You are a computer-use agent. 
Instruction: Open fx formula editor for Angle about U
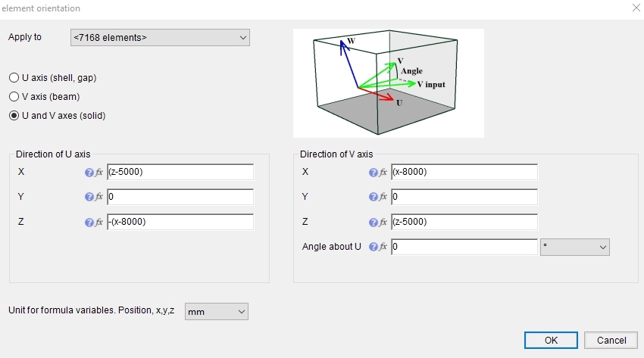[383, 247]
